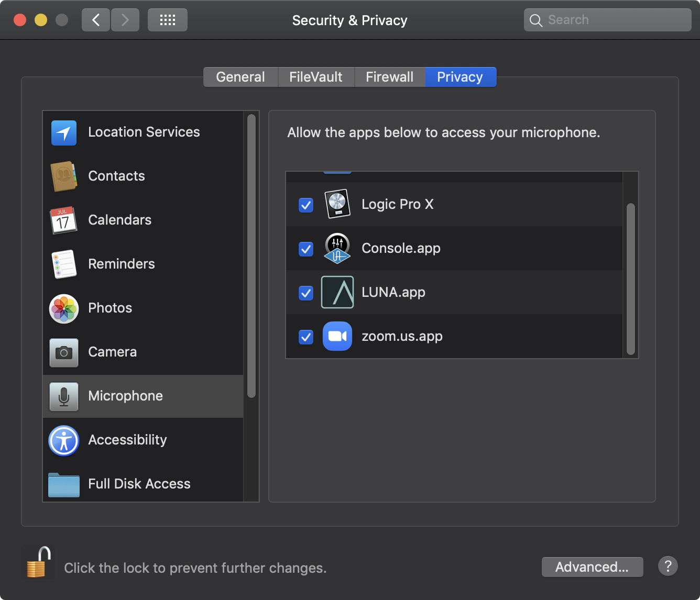Select the Calendars icon in sidebar
Viewport: 700px width, 600px height.
[x=63, y=220]
